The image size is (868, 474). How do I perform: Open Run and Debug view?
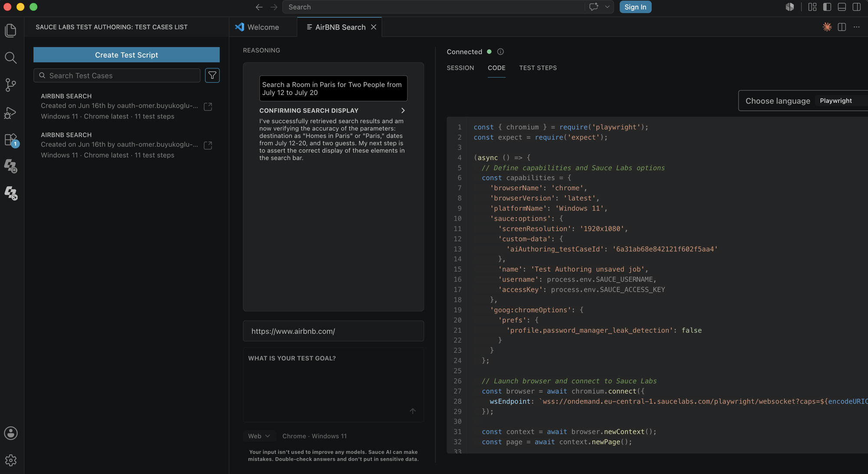point(11,112)
